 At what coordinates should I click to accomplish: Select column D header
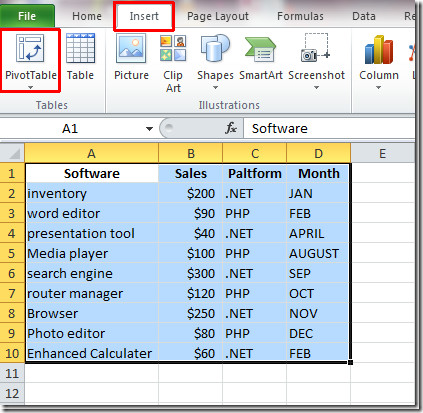(x=319, y=154)
